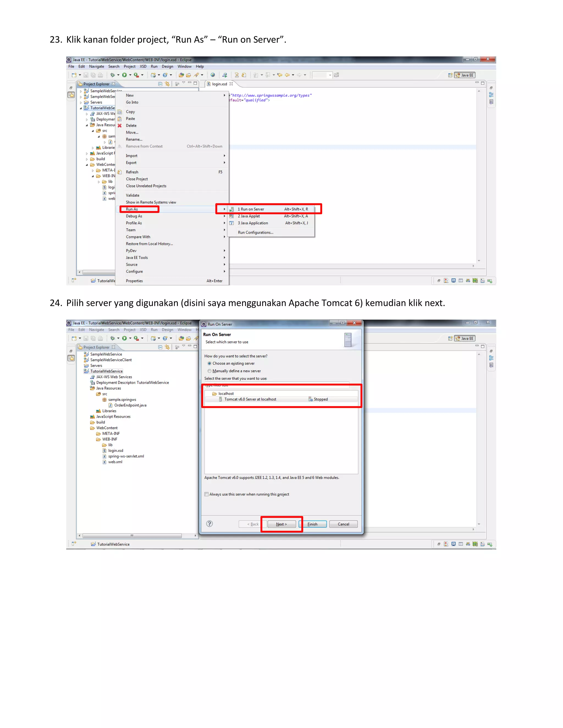Click the Print icon in step 23 toolbar
This screenshot has width=563, height=728.
pos(100,75)
